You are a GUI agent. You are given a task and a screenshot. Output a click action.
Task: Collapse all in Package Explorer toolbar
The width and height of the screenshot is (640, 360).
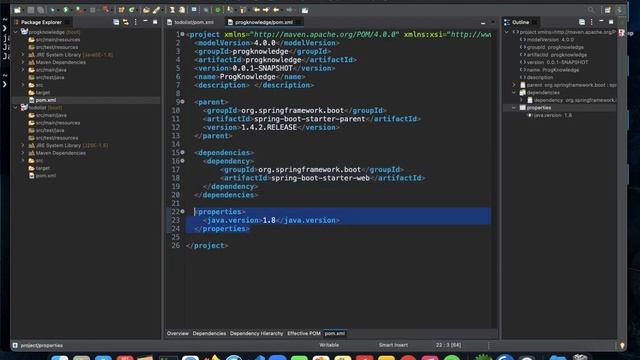pyautogui.click(x=116, y=22)
